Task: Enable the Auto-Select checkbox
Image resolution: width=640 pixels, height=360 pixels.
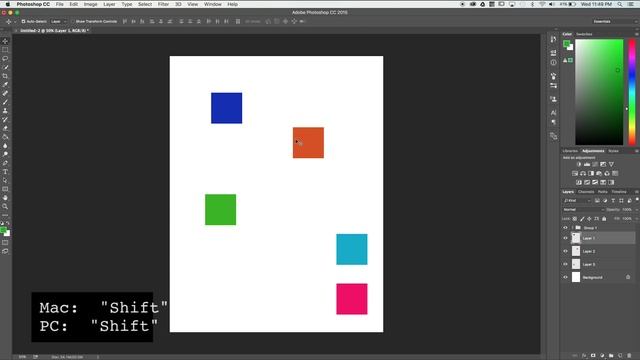Action: pos(23,21)
